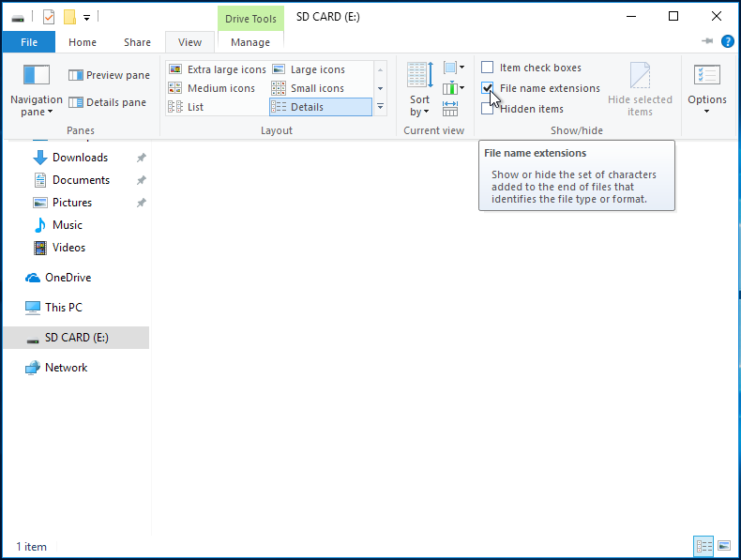Open Downloads in Quick access
Screen dimensions: 741x560
coord(80,158)
